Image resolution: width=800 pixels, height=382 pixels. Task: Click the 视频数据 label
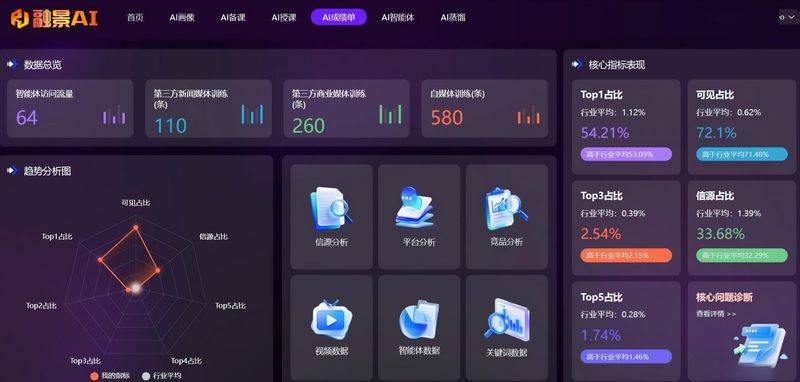click(x=332, y=351)
